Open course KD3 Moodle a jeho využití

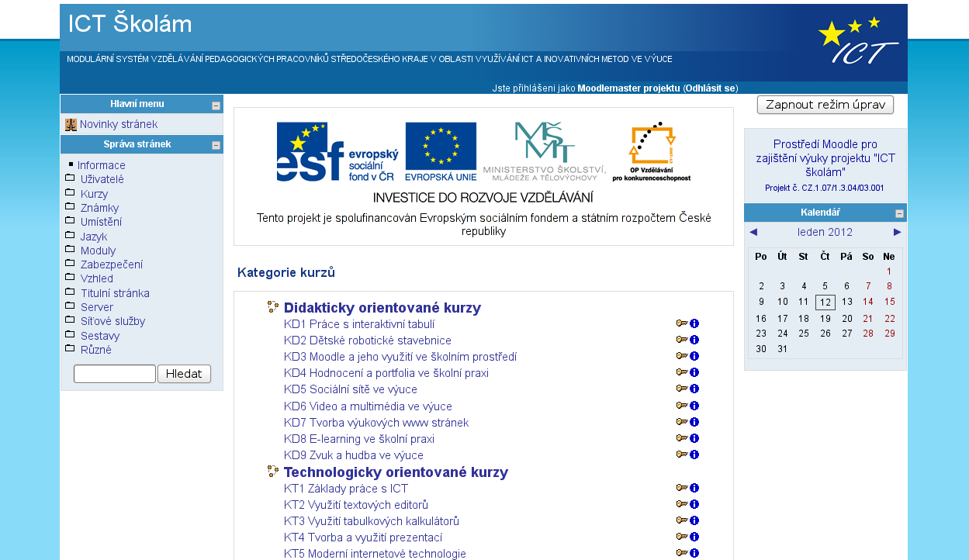tap(400, 357)
